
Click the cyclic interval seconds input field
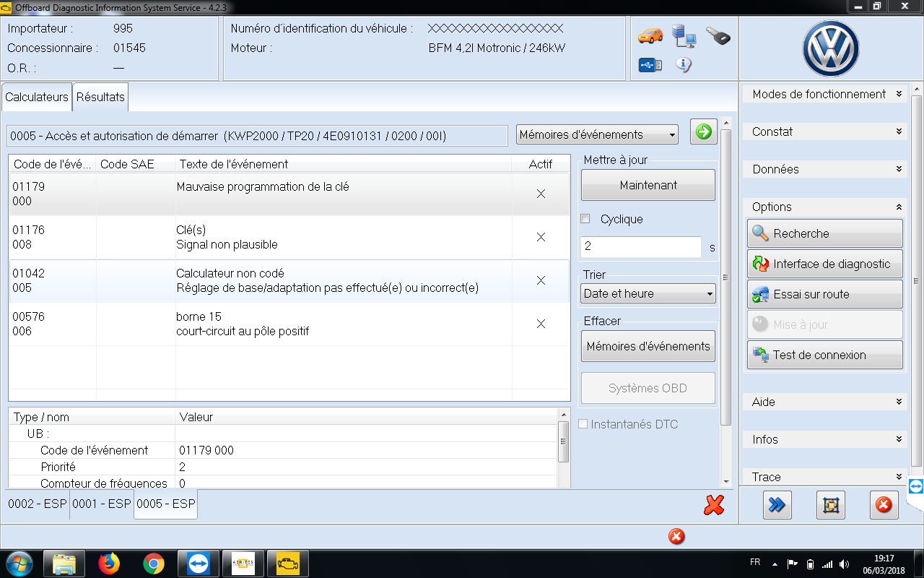pyautogui.click(x=640, y=246)
